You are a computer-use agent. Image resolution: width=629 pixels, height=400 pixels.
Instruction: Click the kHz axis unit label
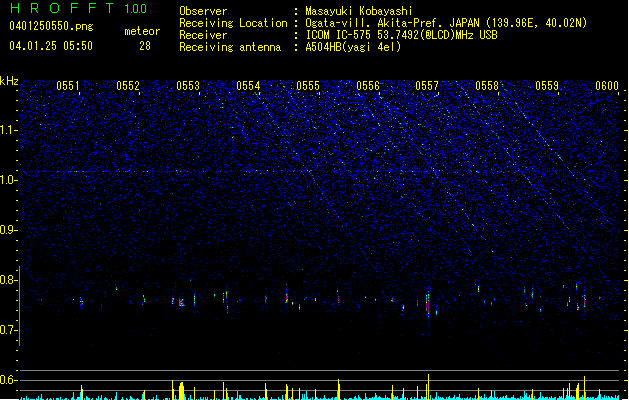(x=9, y=81)
